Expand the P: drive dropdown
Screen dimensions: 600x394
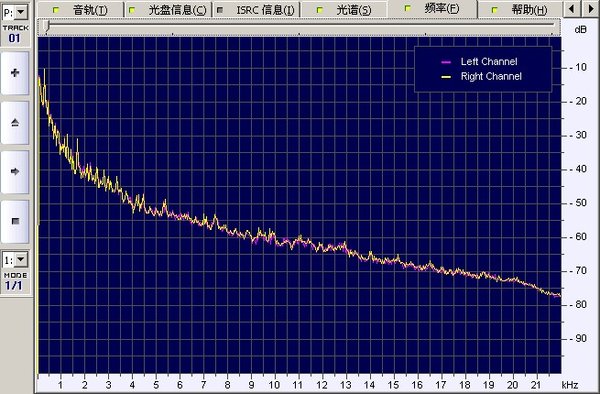[x=21, y=12]
